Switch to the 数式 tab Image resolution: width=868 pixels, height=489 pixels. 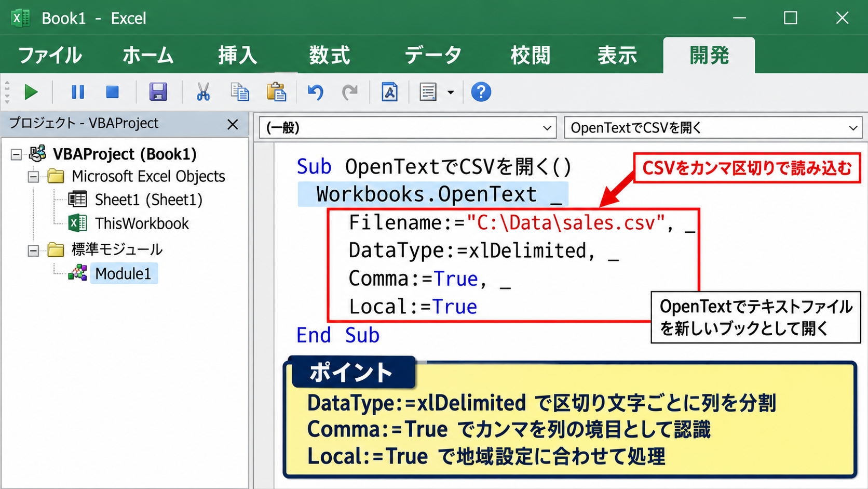click(329, 55)
